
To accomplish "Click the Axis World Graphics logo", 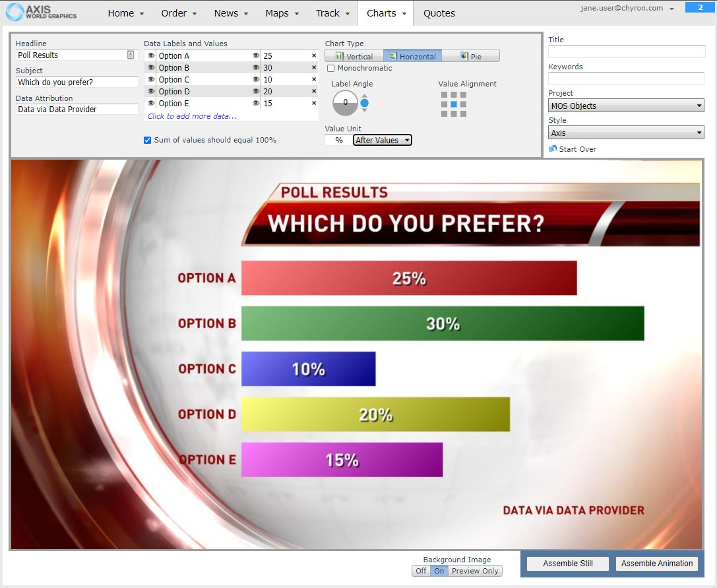I will pos(41,13).
